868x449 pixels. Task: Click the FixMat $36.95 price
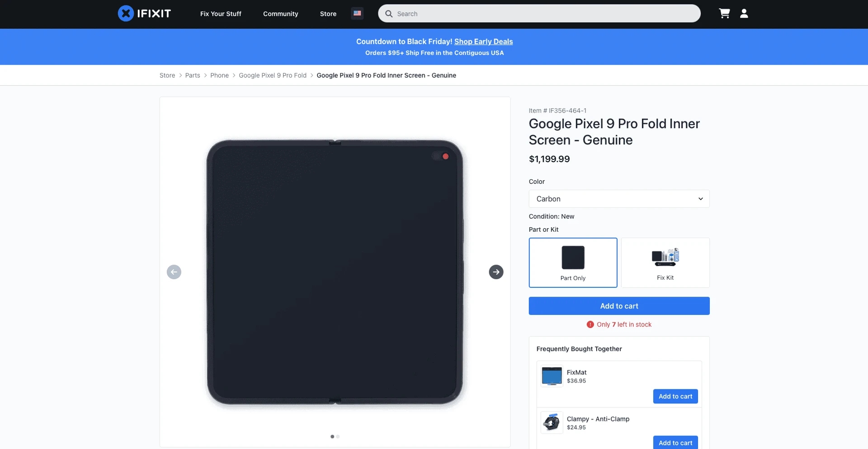pyautogui.click(x=576, y=381)
